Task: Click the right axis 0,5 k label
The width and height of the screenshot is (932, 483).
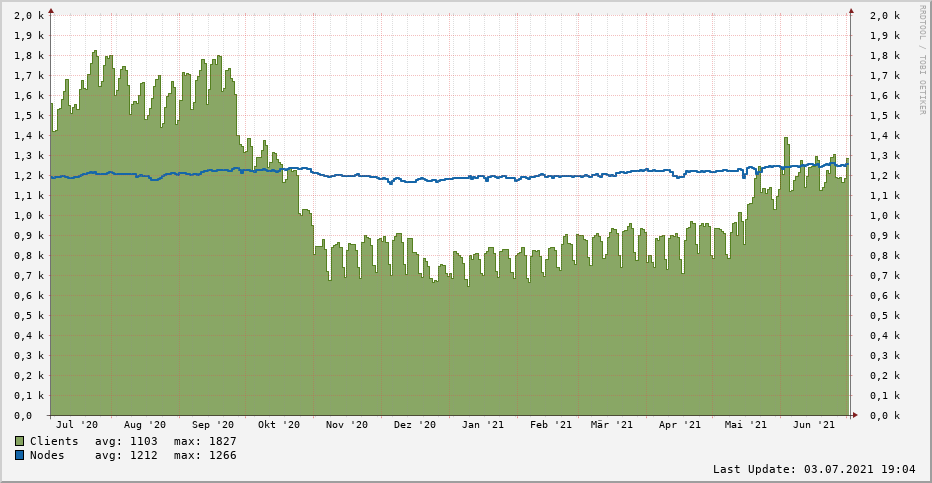Action: [x=885, y=316]
